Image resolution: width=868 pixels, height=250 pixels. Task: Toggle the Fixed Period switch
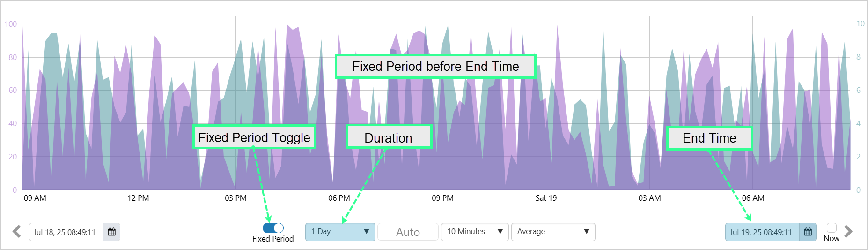(273, 228)
